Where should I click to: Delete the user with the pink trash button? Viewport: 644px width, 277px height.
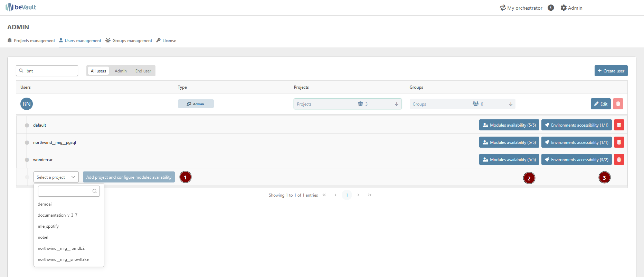coord(618,104)
